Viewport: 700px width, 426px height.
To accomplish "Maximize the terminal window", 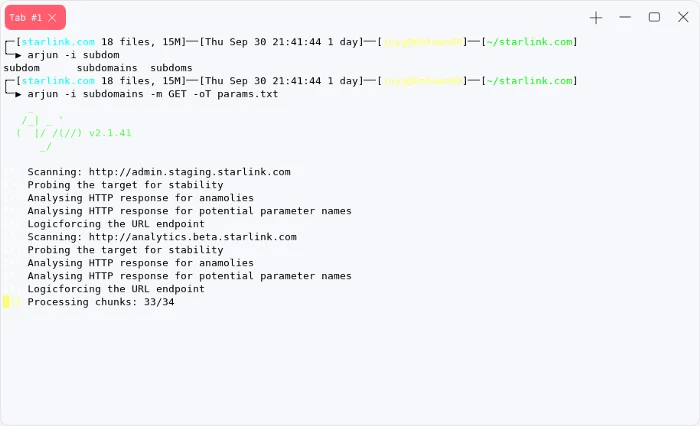I will coord(654,17).
